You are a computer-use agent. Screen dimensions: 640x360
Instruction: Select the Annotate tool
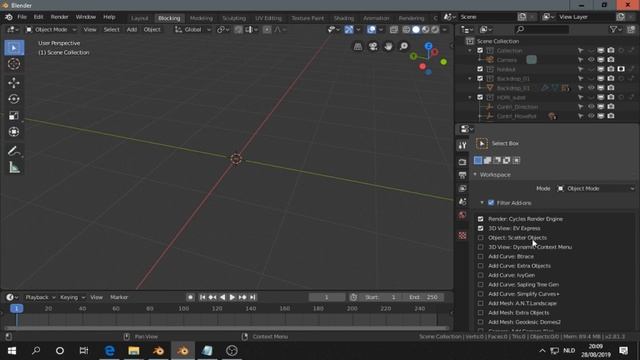click(x=14, y=151)
